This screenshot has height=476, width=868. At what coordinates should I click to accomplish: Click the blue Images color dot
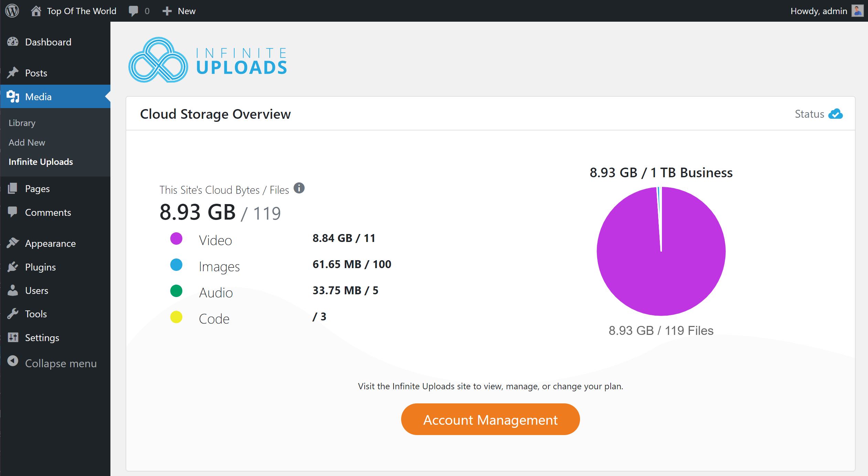point(176,265)
